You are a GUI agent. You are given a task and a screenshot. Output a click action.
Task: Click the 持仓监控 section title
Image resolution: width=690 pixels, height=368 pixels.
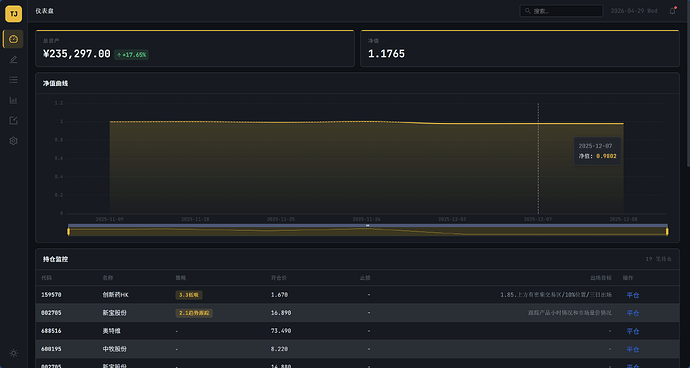pos(55,259)
